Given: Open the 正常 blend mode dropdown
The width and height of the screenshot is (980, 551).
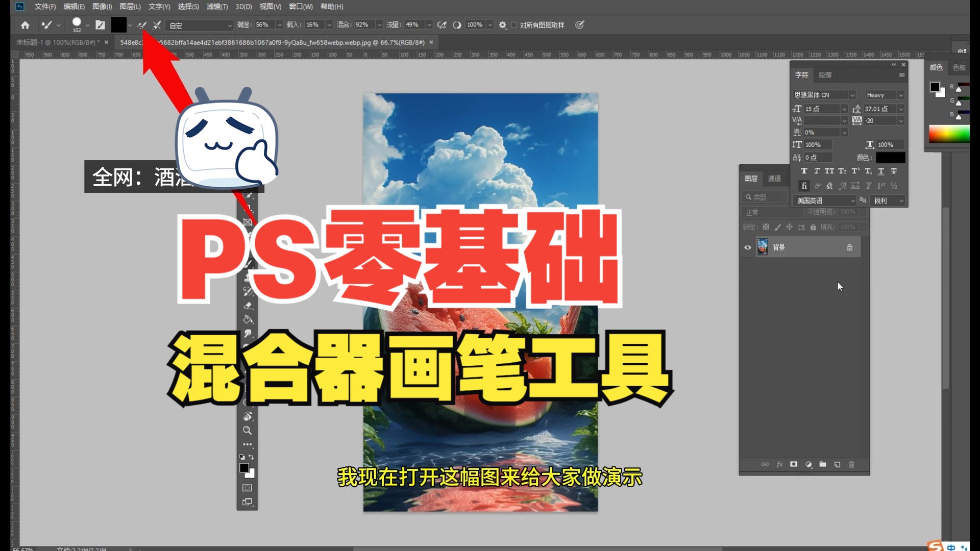Looking at the screenshot, I should pos(771,212).
